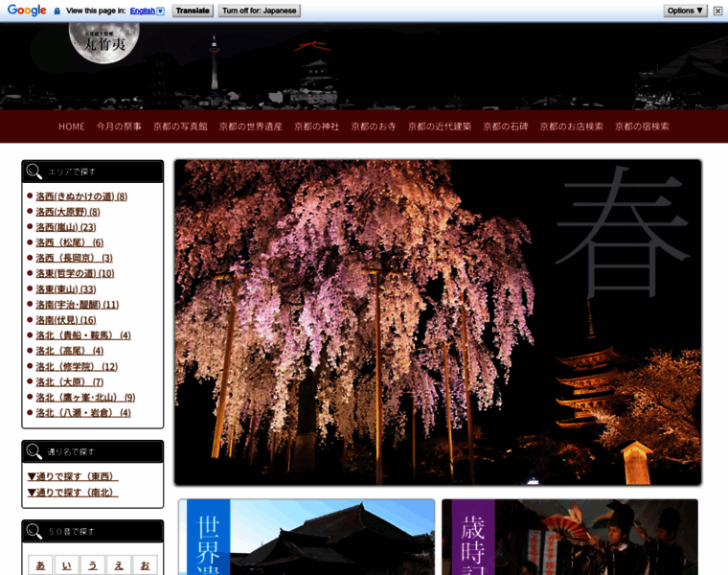Viewport: 728px width, 575px height.
Task: Click the moon logo 丸竹夷
Action: tap(104, 43)
